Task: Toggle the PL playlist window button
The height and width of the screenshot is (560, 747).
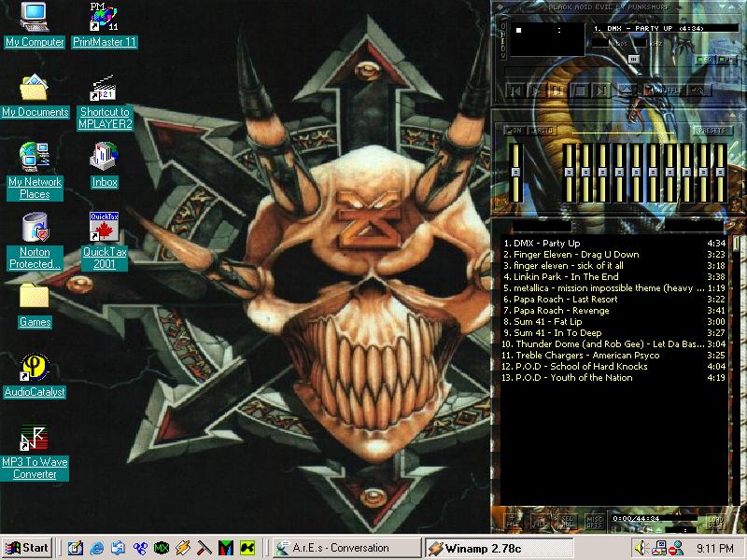Action: 726,60
